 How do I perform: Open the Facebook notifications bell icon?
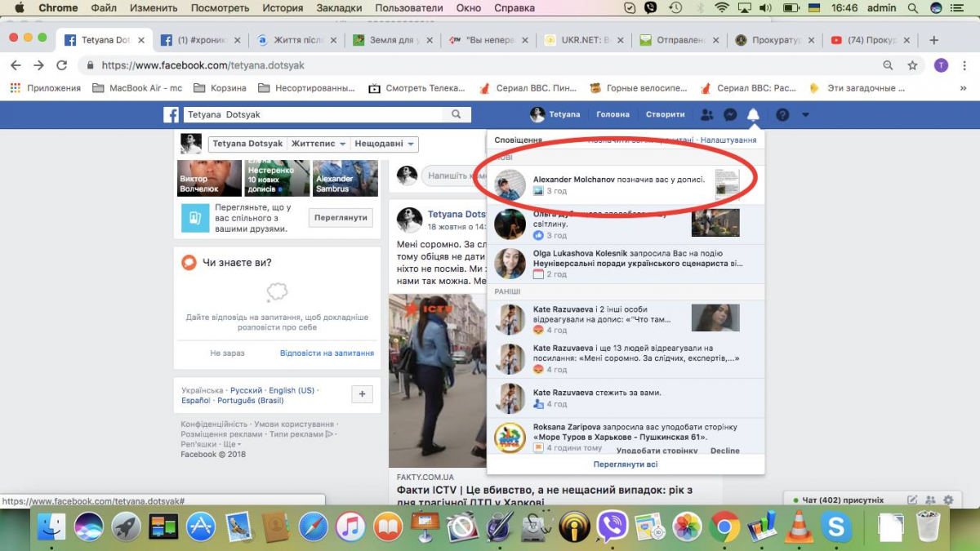coord(753,115)
